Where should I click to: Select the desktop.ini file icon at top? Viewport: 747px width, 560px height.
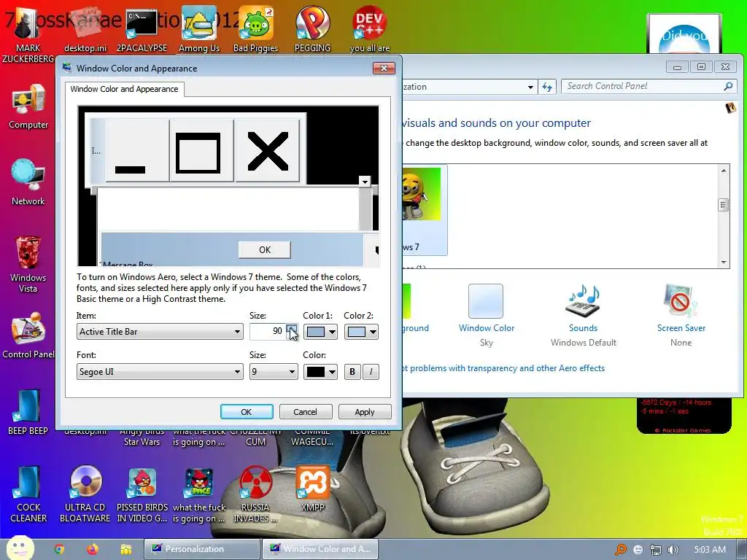coord(85,29)
